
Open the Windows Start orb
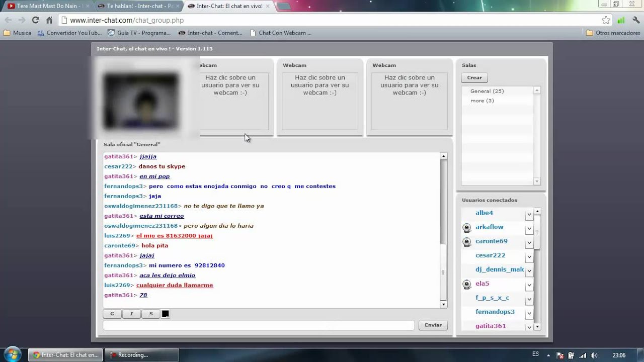coord(12,354)
